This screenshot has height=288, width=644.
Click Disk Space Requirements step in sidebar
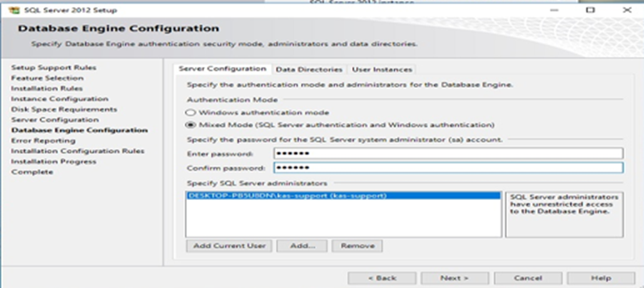click(x=64, y=109)
